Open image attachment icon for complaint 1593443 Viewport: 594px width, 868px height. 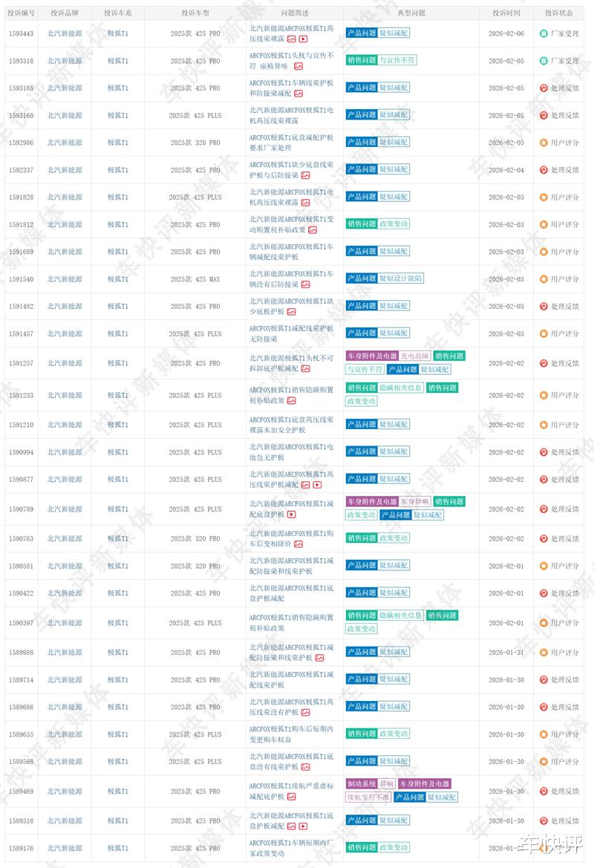tap(292, 39)
